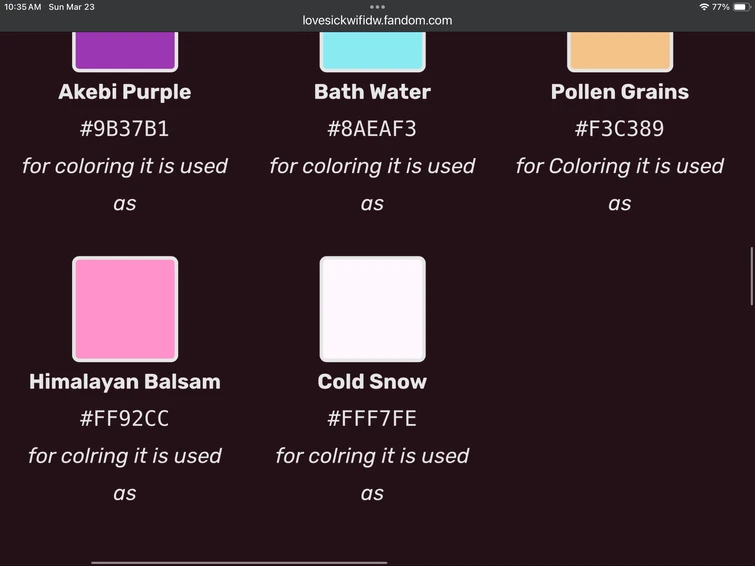
Task: Click the Cold Snow white swatch
Action: tap(372, 309)
